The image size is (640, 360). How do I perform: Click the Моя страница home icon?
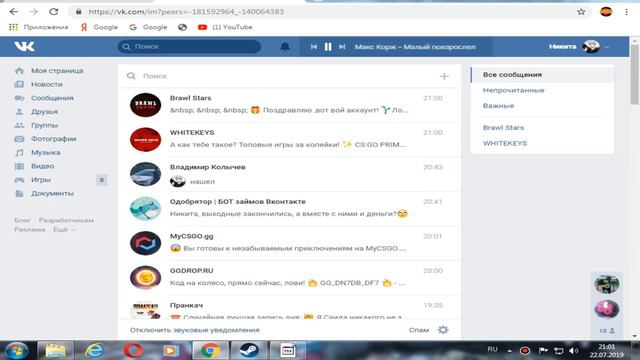(x=19, y=71)
